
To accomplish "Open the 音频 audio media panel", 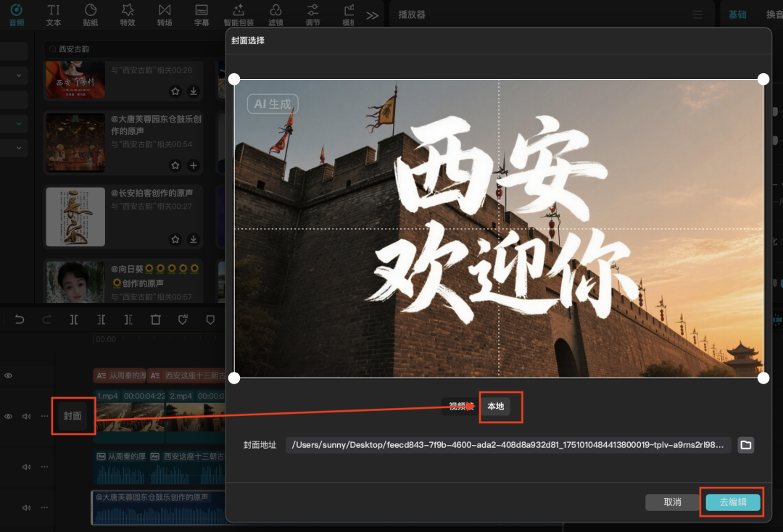I will click(x=16, y=14).
